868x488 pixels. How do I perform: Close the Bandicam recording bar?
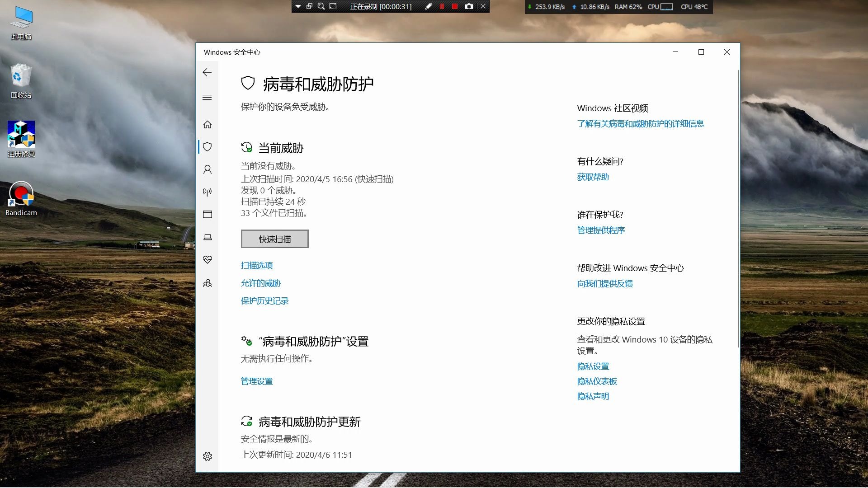[x=483, y=6]
